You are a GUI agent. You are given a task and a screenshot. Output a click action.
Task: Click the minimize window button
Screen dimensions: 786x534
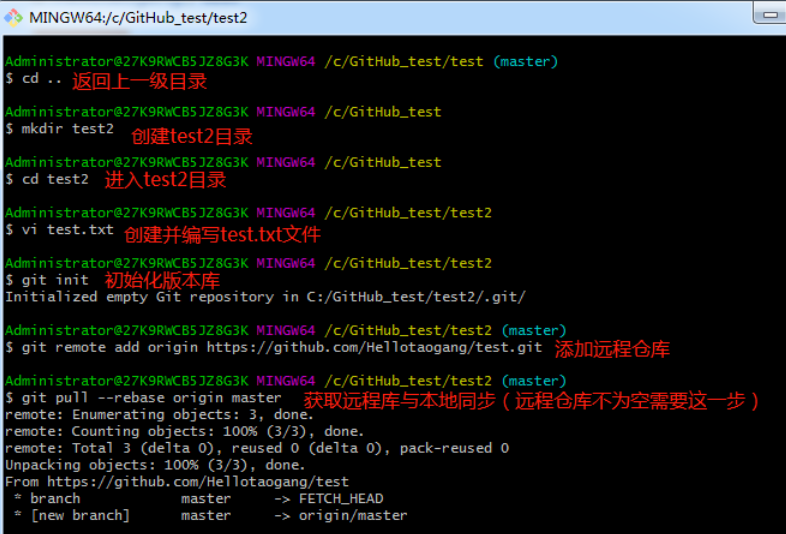[769, 13]
